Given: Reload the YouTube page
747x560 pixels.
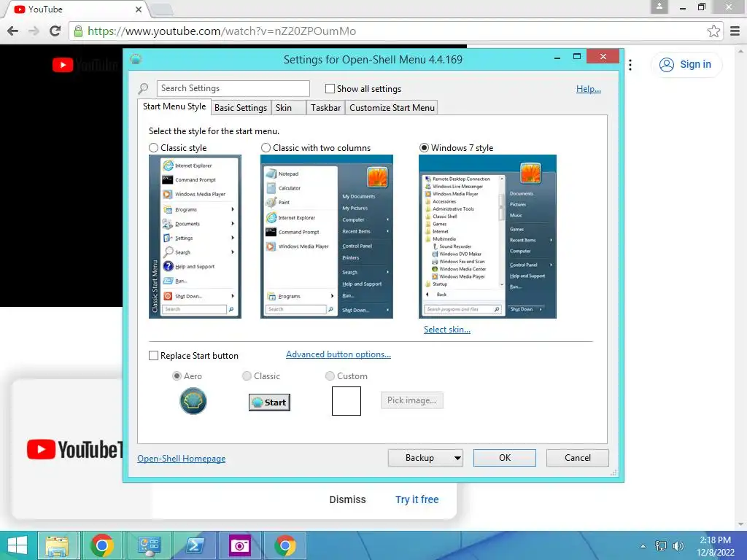Looking at the screenshot, I should point(55,31).
